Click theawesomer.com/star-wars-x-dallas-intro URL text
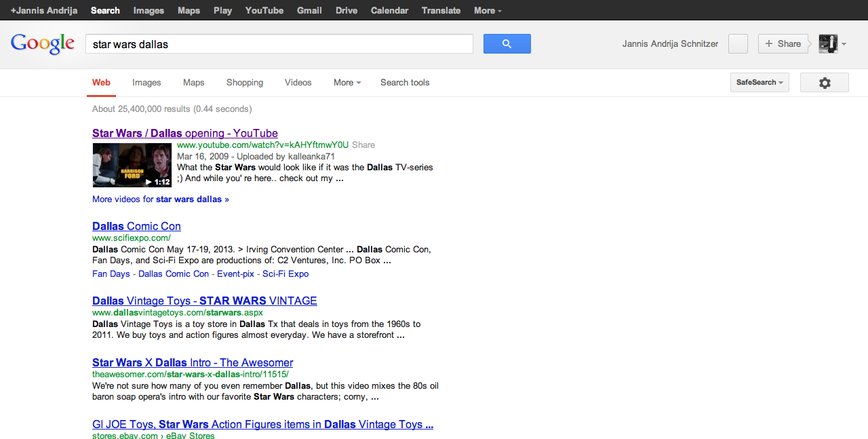The image size is (868, 439). tap(191, 374)
